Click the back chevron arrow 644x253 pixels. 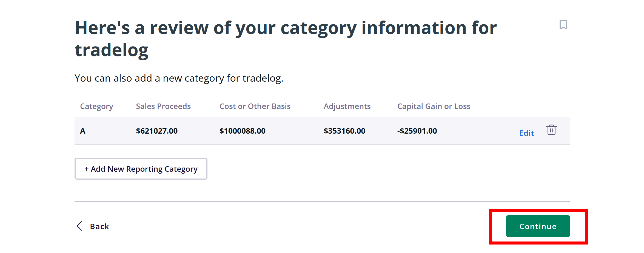coord(79,226)
